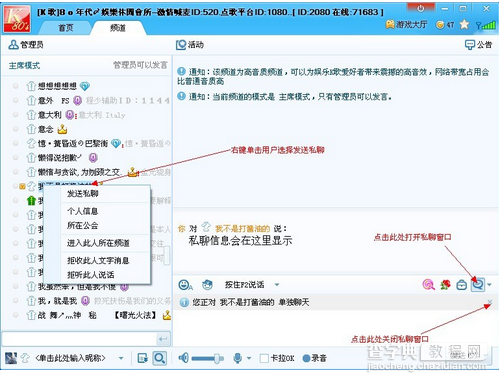This screenshot has width=499, height=373.
Task: Click the blue cartoon face icon beside emoticons
Action: [x=207, y=285]
